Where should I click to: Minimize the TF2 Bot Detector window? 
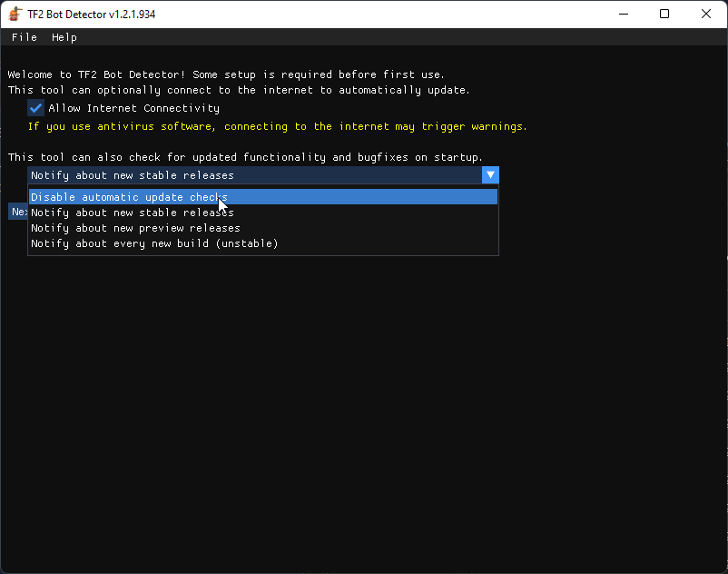623,14
